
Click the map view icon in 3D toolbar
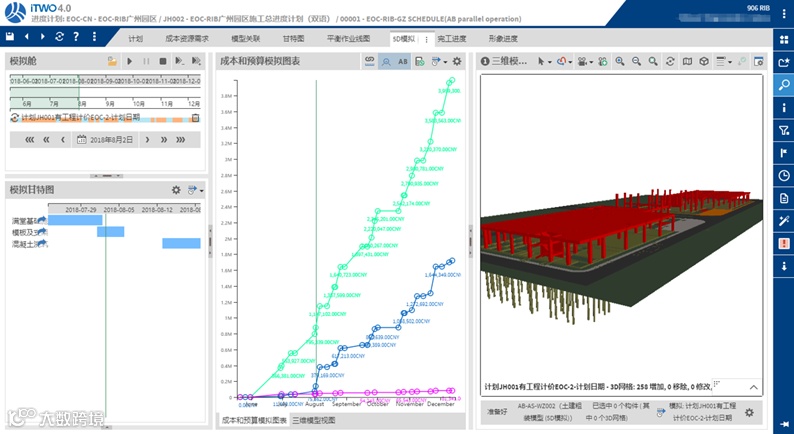687,61
